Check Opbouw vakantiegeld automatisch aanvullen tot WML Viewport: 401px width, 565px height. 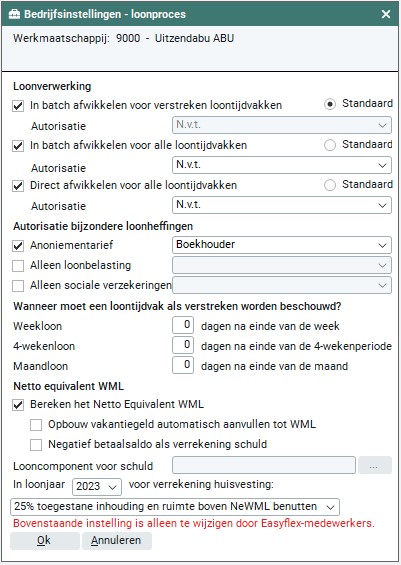[36, 425]
